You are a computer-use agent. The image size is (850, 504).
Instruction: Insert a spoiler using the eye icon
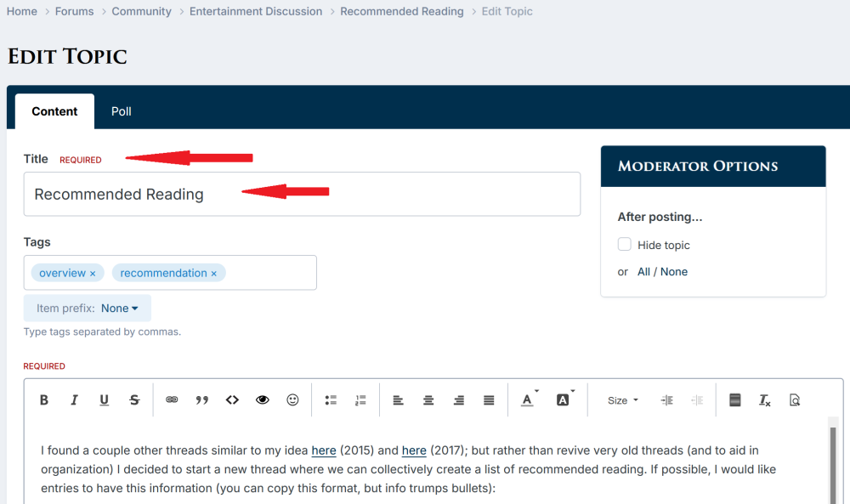263,400
